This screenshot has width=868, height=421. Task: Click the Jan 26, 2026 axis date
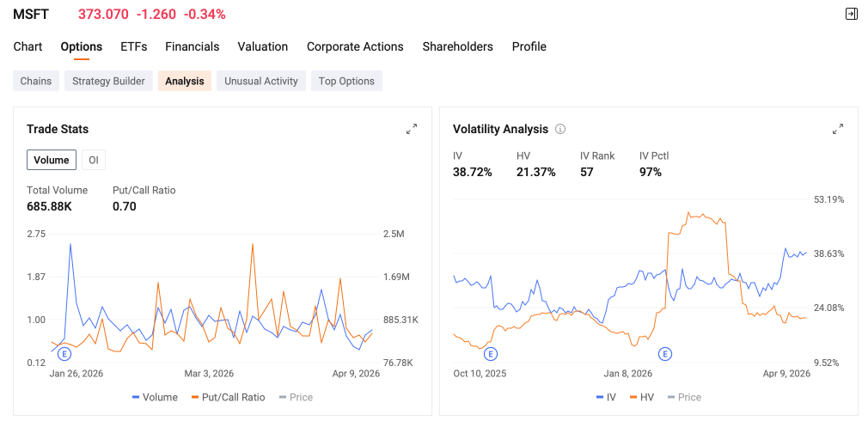[76, 374]
